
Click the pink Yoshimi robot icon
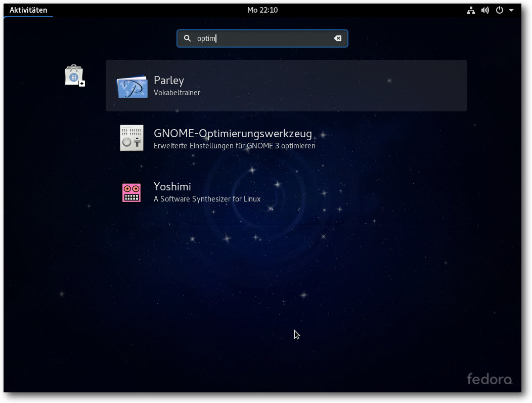131,192
